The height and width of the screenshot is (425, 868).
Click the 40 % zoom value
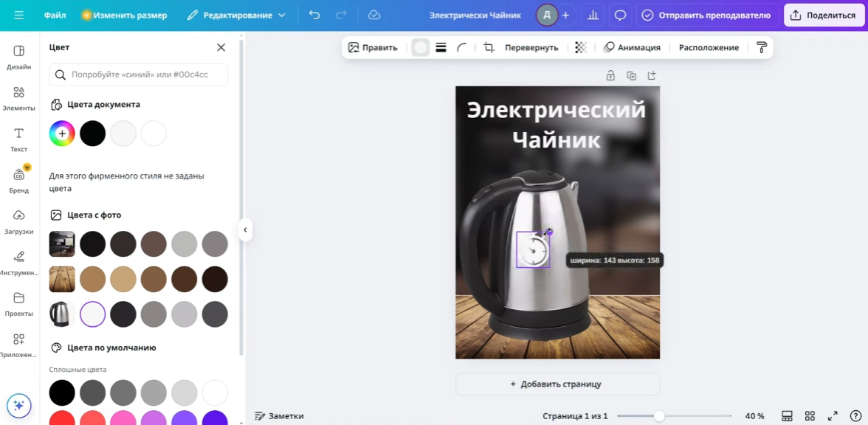point(755,415)
